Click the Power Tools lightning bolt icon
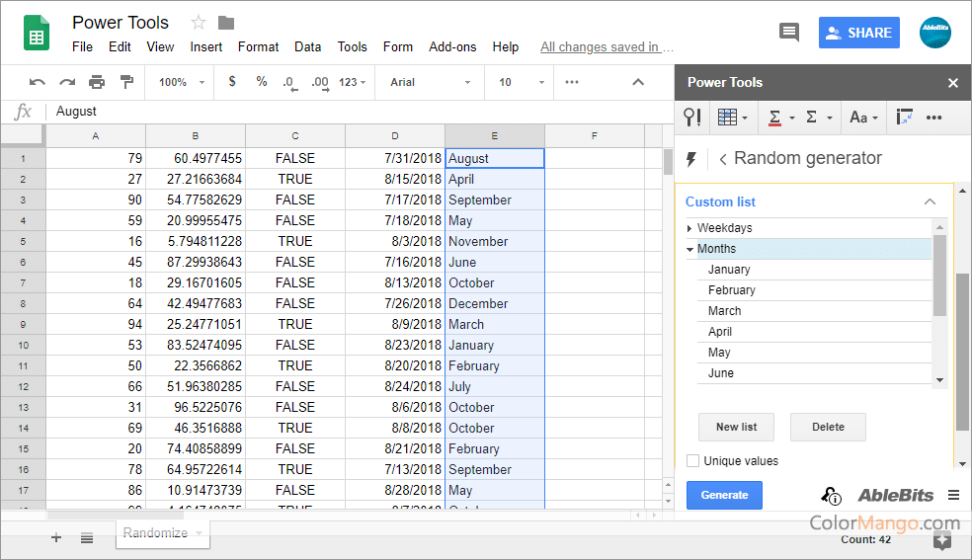The width and height of the screenshot is (972, 560). tap(690, 159)
